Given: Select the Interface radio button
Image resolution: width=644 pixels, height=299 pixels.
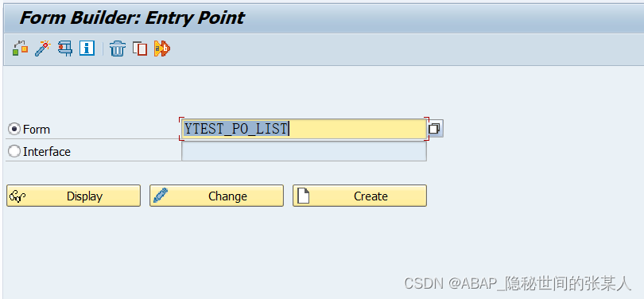Looking at the screenshot, I should 14,152.
